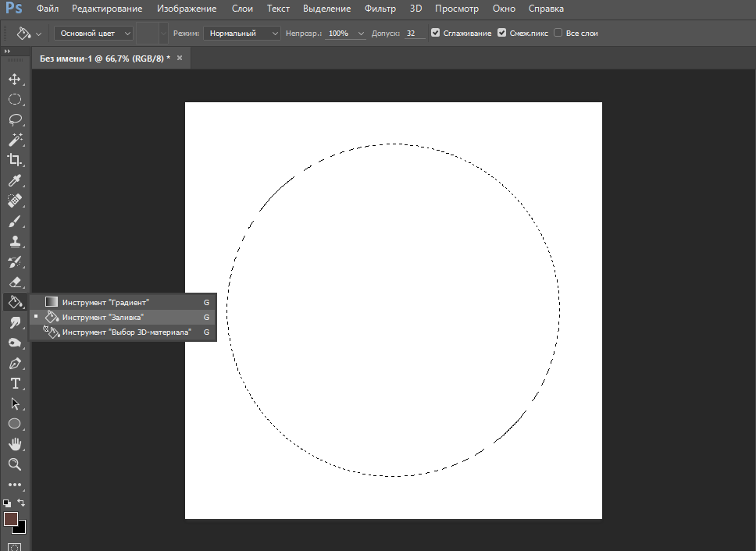Select the Brush tool
Image resolution: width=756 pixels, height=551 pixels.
coord(14,221)
